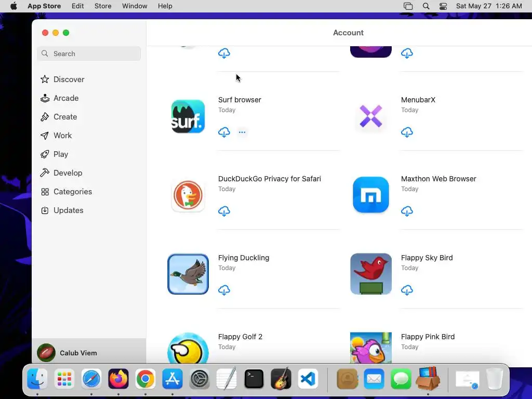Image resolution: width=532 pixels, height=399 pixels.
Task: Open the DuckDuckGo app icon
Action: pos(188,195)
